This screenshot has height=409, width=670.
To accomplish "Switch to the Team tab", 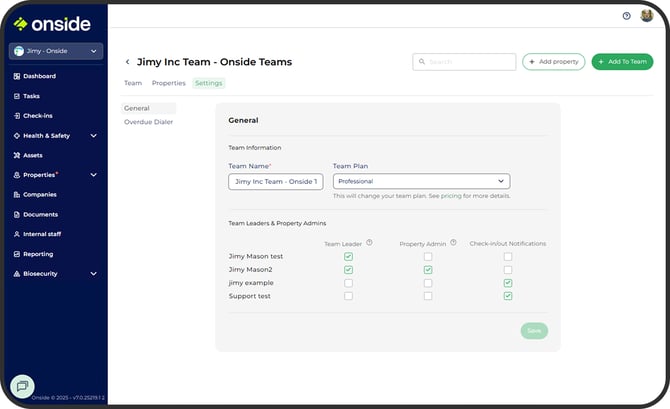I will (133, 83).
